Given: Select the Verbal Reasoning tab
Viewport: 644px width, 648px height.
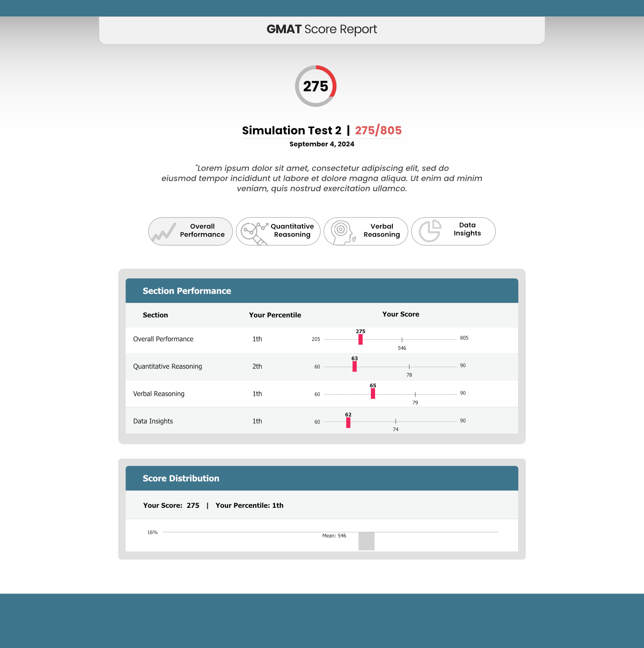Looking at the screenshot, I should (x=366, y=231).
